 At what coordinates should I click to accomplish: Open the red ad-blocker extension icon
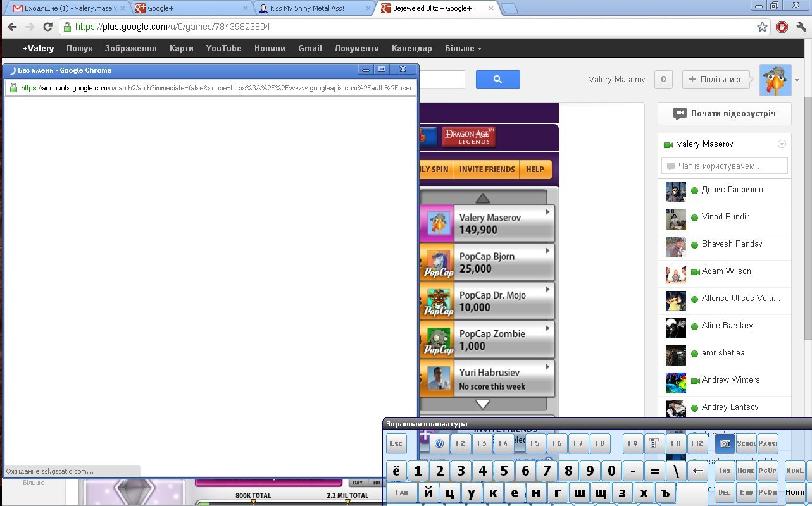[782, 27]
